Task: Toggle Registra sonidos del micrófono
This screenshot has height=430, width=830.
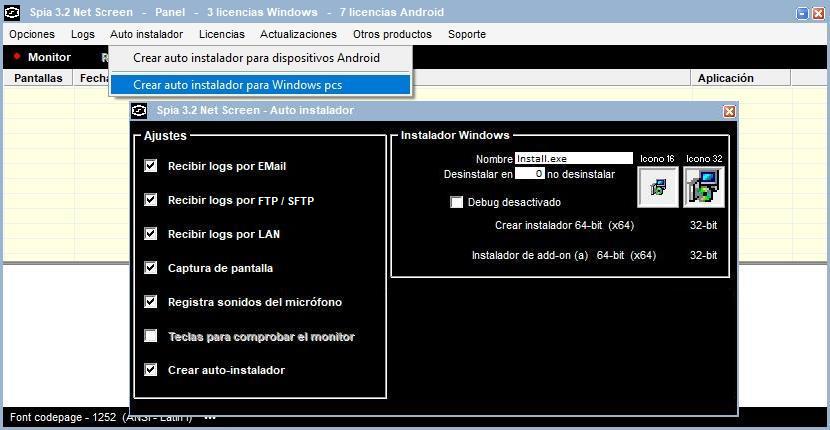Action: click(x=151, y=302)
